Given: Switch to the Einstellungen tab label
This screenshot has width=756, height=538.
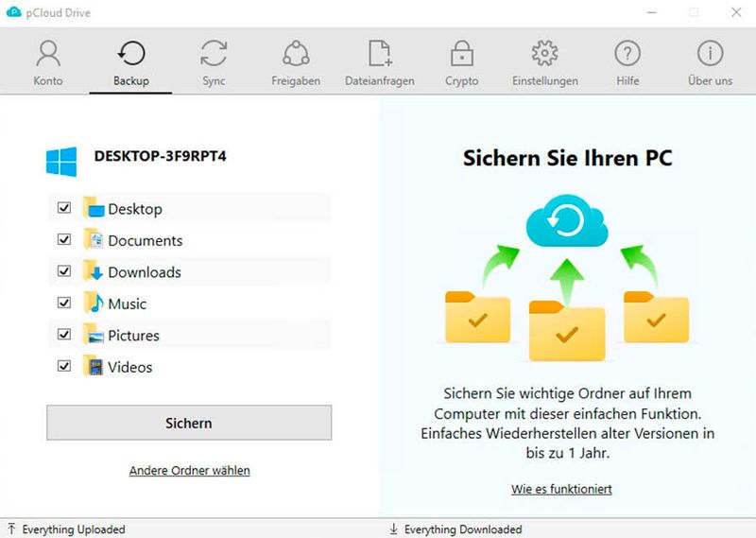Looking at the screenshot, I should point(545,81).
